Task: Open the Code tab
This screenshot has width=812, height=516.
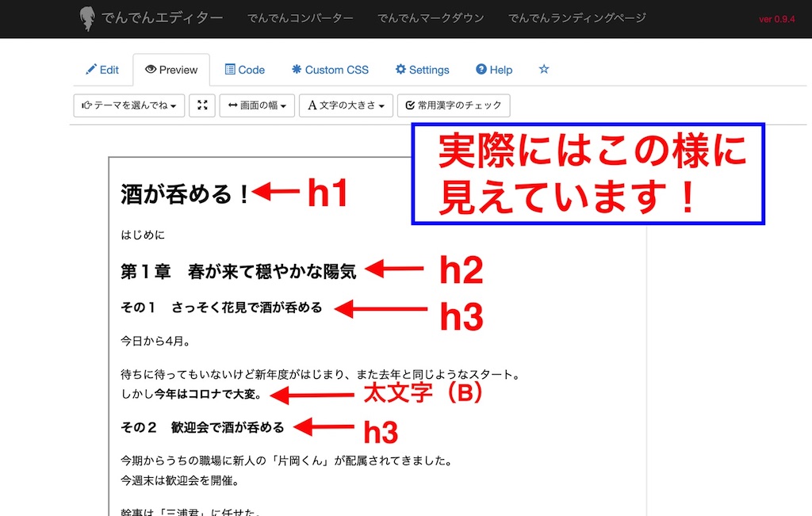Action: tap(244, 70)
